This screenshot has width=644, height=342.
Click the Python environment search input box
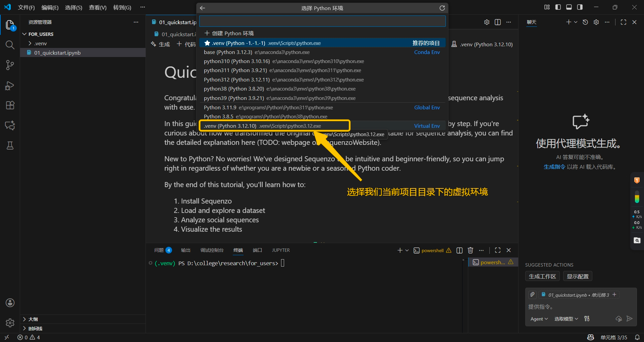click(x=322, y=21)
